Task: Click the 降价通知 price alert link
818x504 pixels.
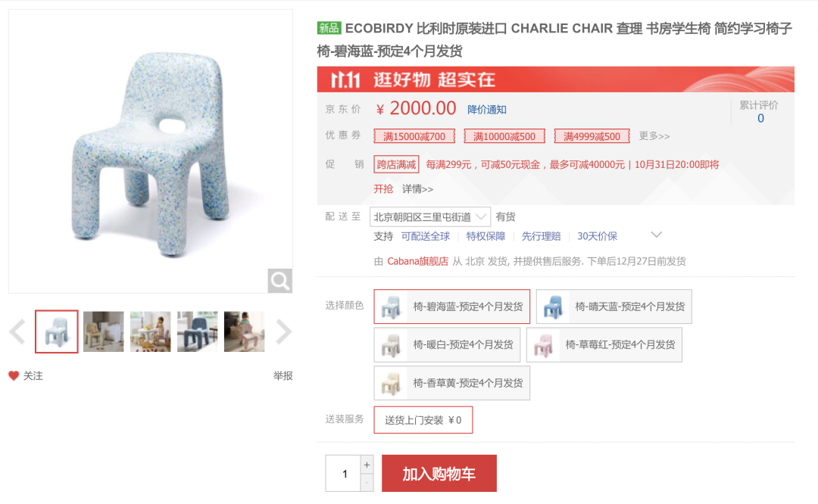Action: (x=487, y=110)
